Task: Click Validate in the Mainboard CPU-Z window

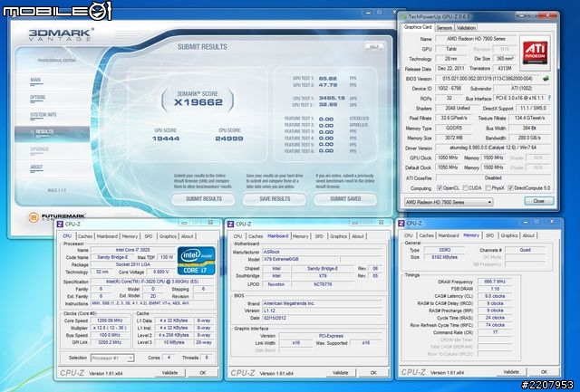Action: click(341, 373)
